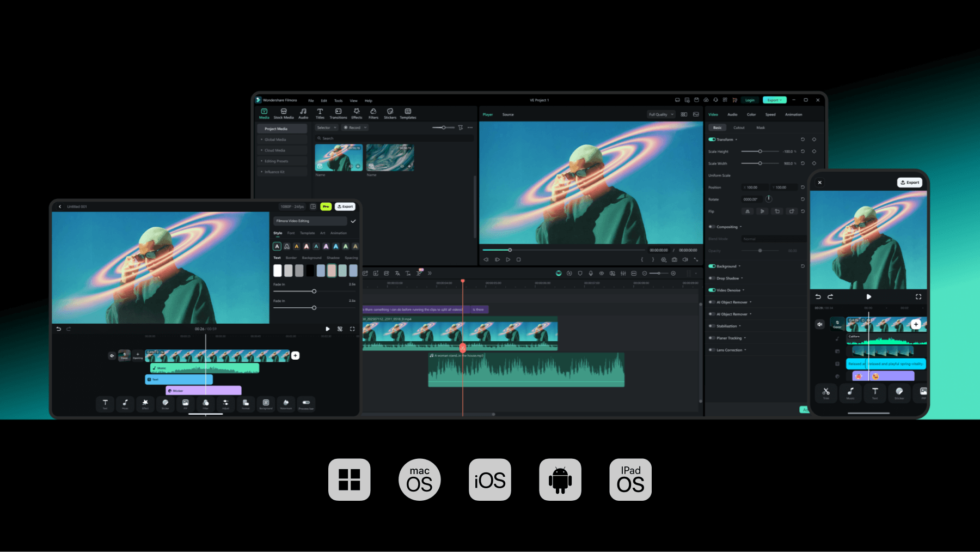
Task: Select the Cutout sub-tab button
Action: pos(739,128)
